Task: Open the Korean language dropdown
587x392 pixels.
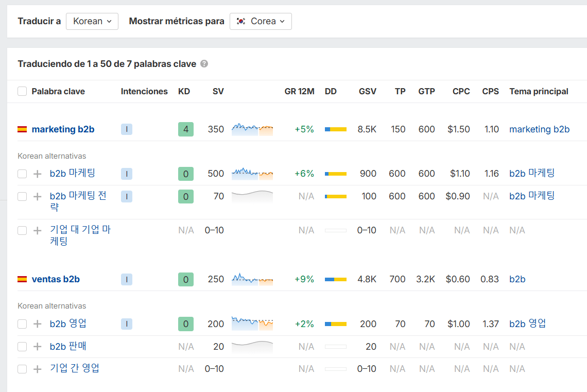Action: pyautogui.click(x=92, y=21)
